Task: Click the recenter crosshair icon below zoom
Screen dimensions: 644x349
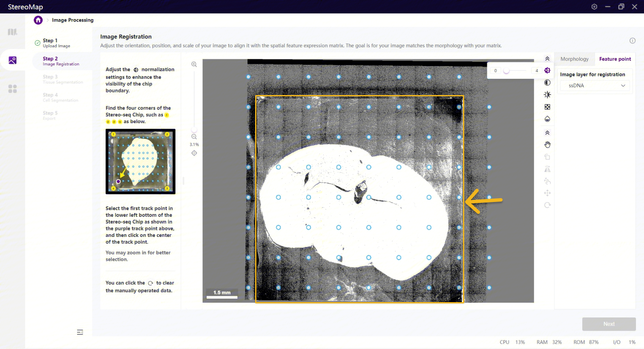Action: coord(194,153)
